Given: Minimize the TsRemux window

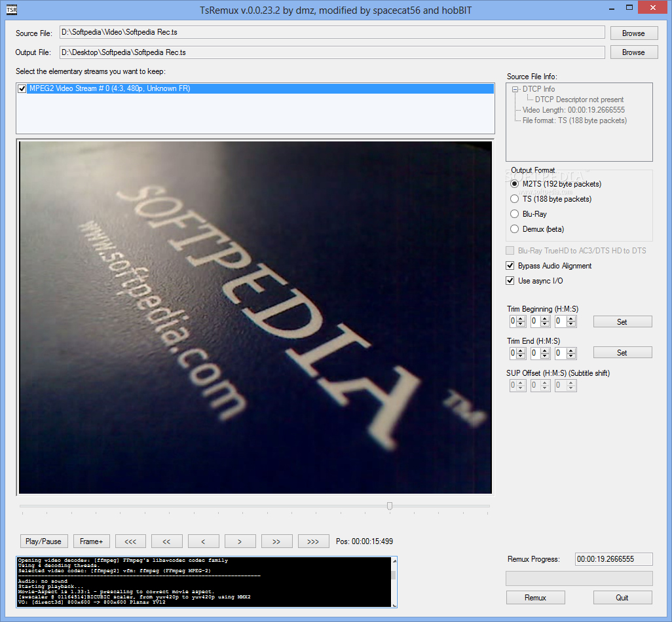Looking at the screenshot, I should pyautogui.click(x=612, y=8).
